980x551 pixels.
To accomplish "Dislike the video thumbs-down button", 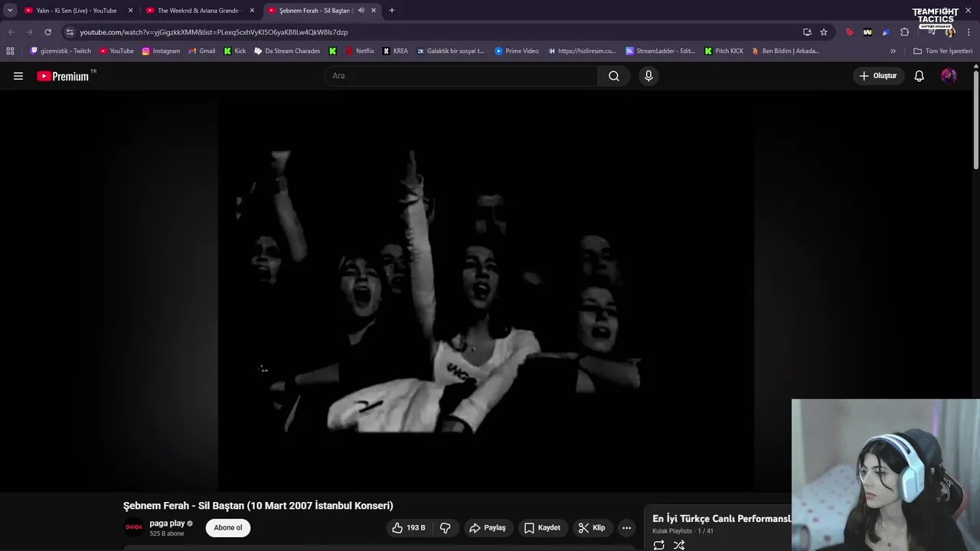I will coord(445,527).
